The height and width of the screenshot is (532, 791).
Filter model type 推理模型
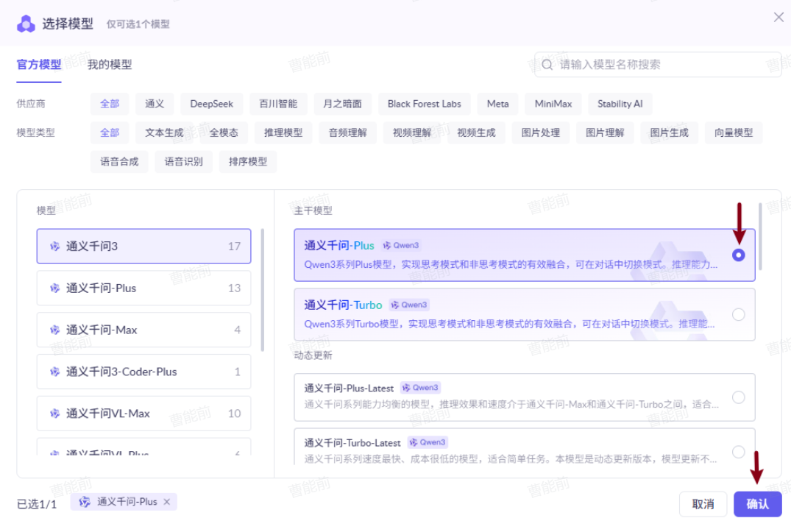point(283,132)
